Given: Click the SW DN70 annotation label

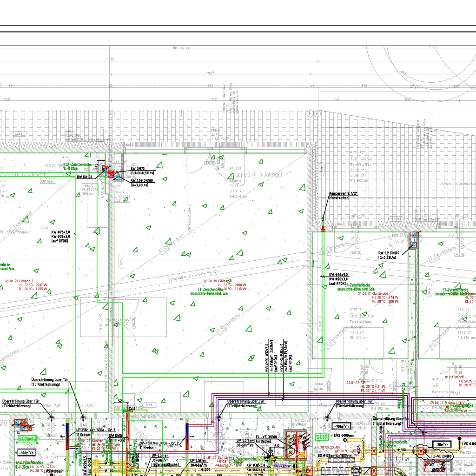Looking at the screenshot, I should tap(142, 170).
